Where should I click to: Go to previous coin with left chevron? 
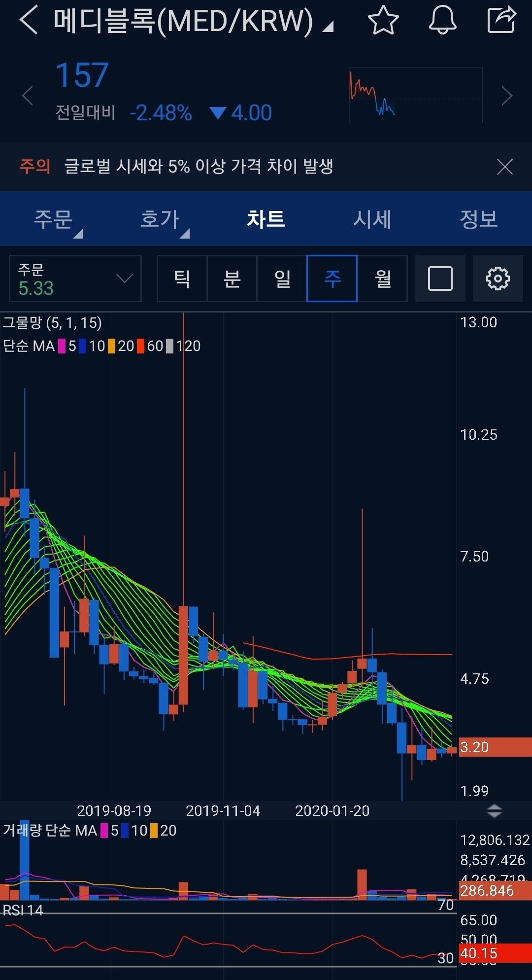[x=28, y=96]
